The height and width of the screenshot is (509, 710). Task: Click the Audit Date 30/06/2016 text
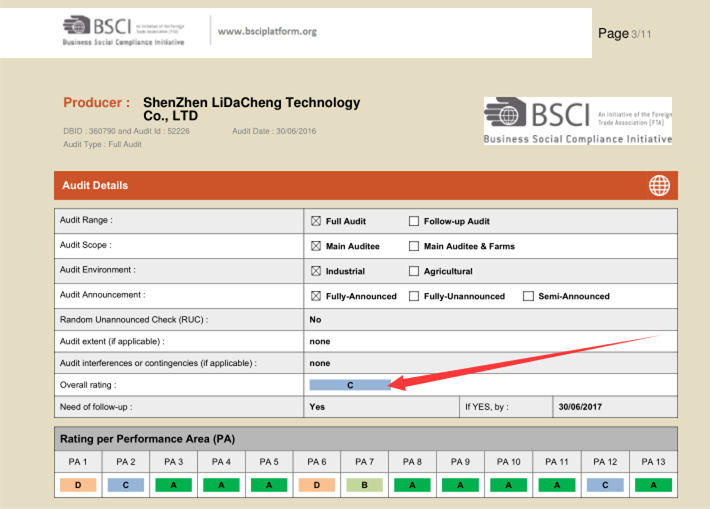pyautogui.click(x=274, y=131)
